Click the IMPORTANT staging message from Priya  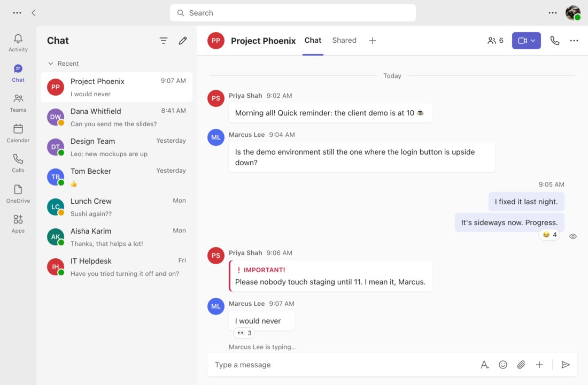click(330, 276)
